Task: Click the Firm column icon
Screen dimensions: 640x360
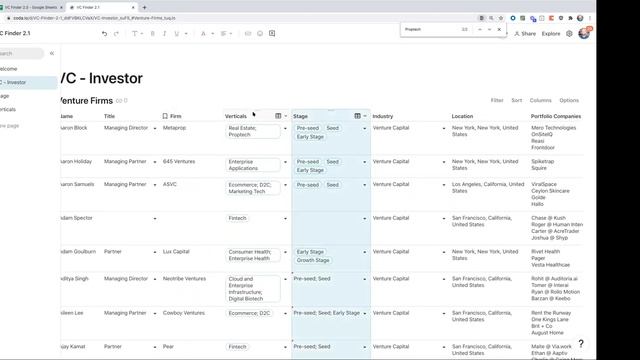Action: coord(165,116)
